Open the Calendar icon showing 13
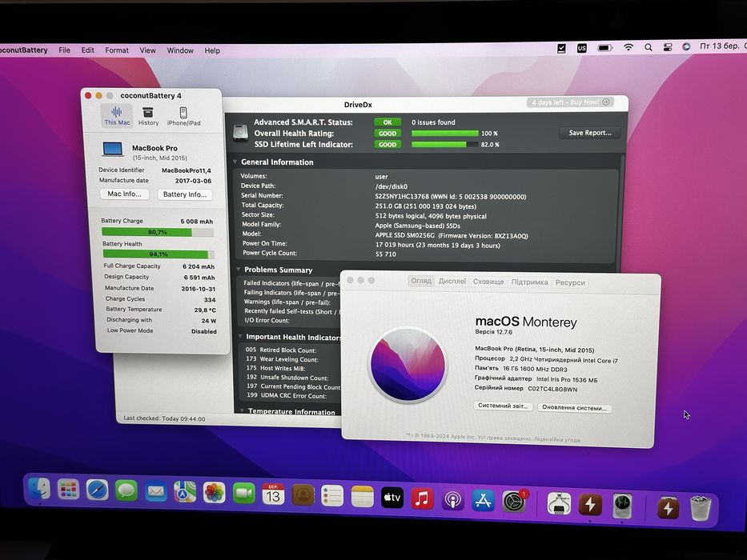The height and width of the screenshot is (560, 747). pyautogui.click(x=273, y=494)
